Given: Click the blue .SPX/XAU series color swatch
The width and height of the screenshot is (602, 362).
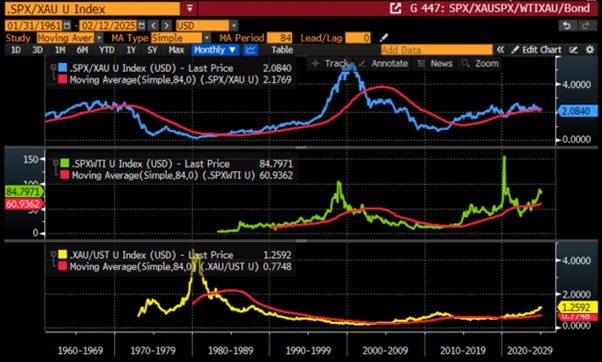Looking at the screenshot, I should [63, 68].
